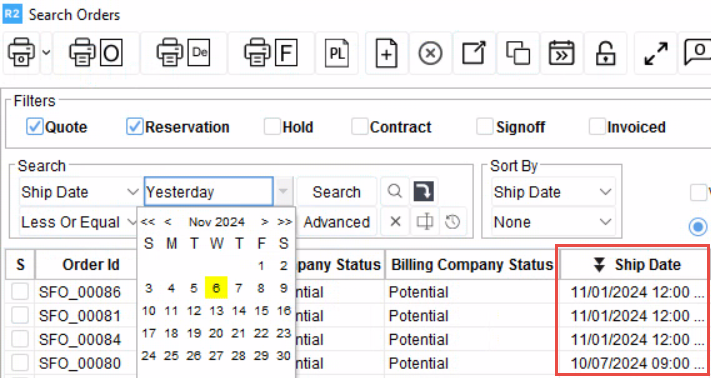This screenshot has width=711, height=378.
Task: Click the print order 'O' toolbar icon
Action: [96, 53]
